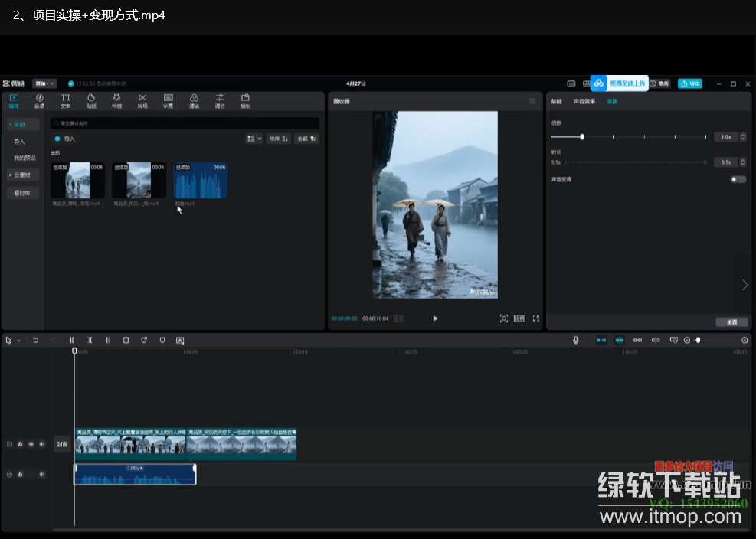Click the shield marker icon in timeline toolbar
This screenshot has width=756, height=539.
162,341
